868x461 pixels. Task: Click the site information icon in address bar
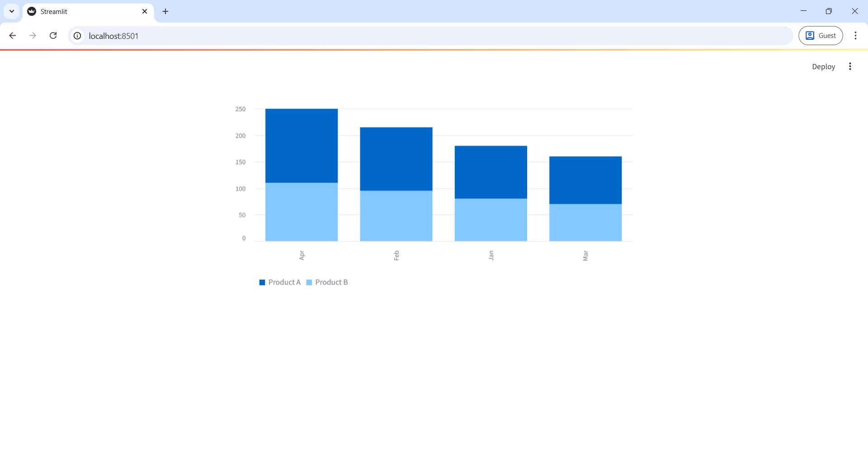click(77, 36)
